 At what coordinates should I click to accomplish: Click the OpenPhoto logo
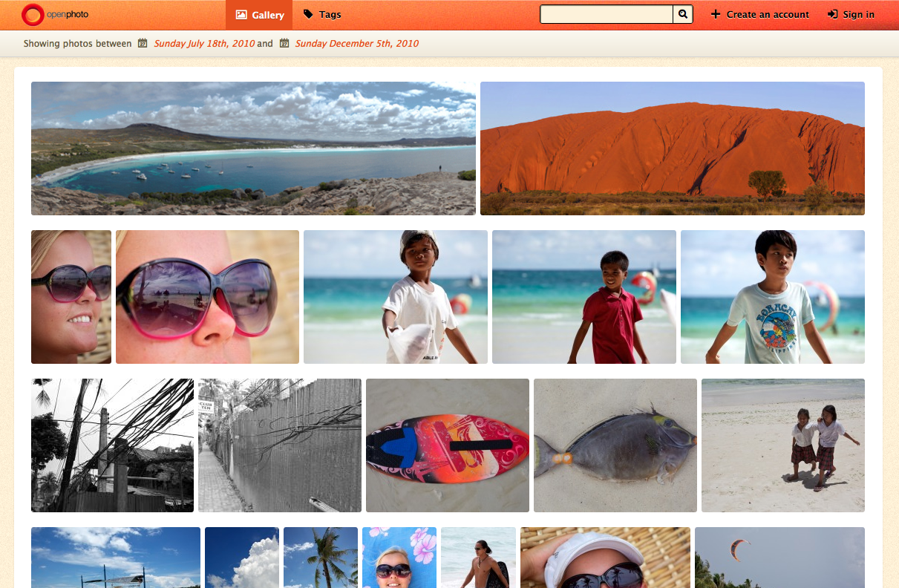55,14
